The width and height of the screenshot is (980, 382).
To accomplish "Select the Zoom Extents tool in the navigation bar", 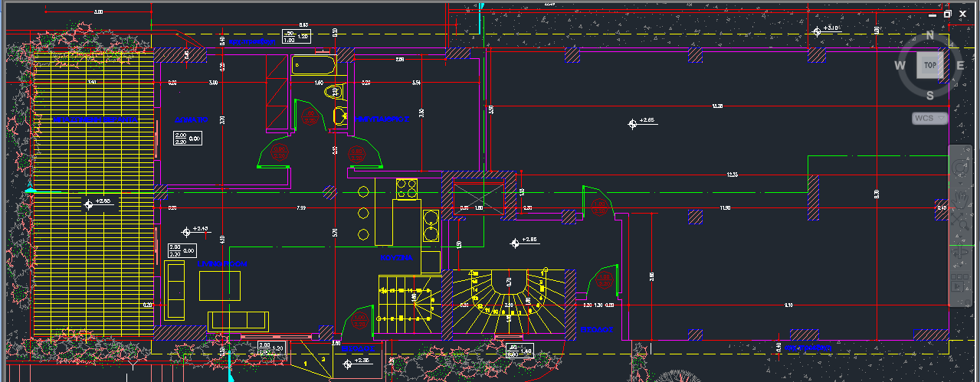I will (959, 221).
